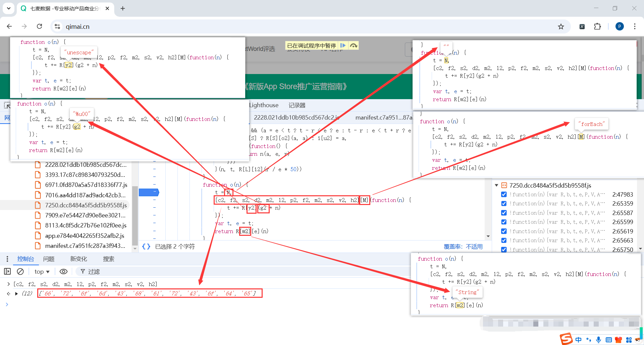Open the 新变化 drawer tab
The width and height of the screenshot is (644, 345).
(x=78, y=259)
